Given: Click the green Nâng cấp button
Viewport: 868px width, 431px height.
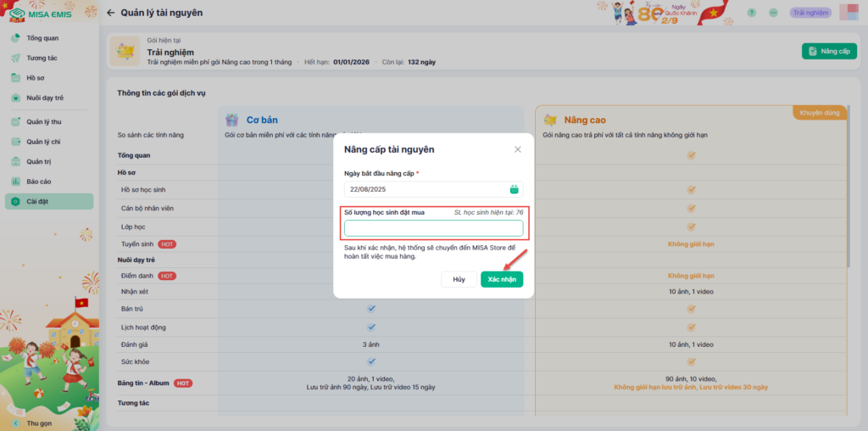Looking at the screenshot, I should point(829,51).
